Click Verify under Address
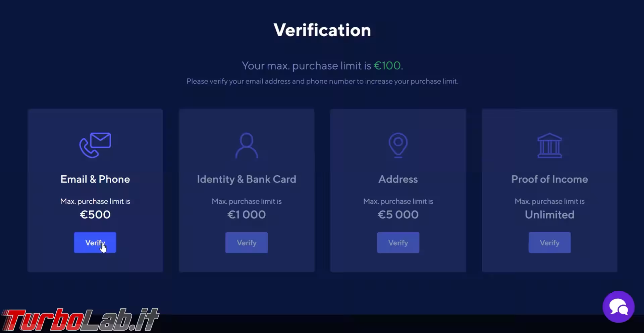Screen dimensions: 644x333 (398, 242)
